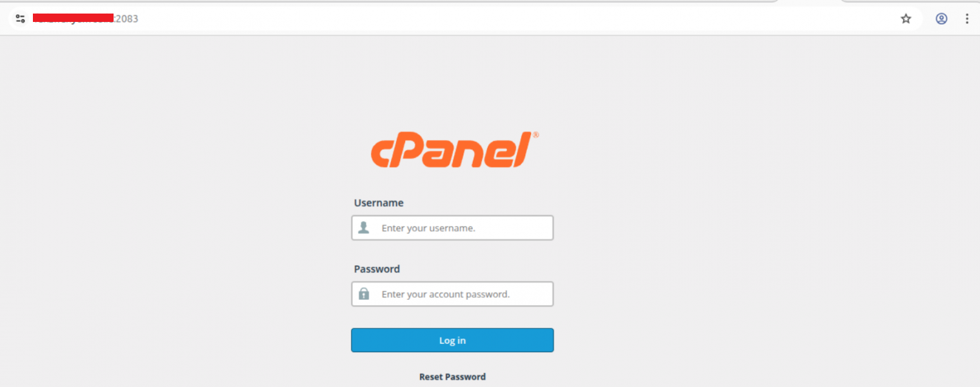The height and width of the screenshot is (387, 980).
Task: Submit the form with the Log in button
Action: tap(452, 340)
